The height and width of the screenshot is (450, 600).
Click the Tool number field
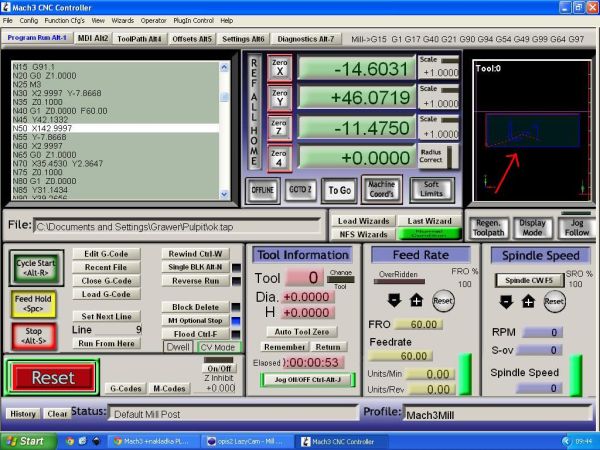[304, 277]
